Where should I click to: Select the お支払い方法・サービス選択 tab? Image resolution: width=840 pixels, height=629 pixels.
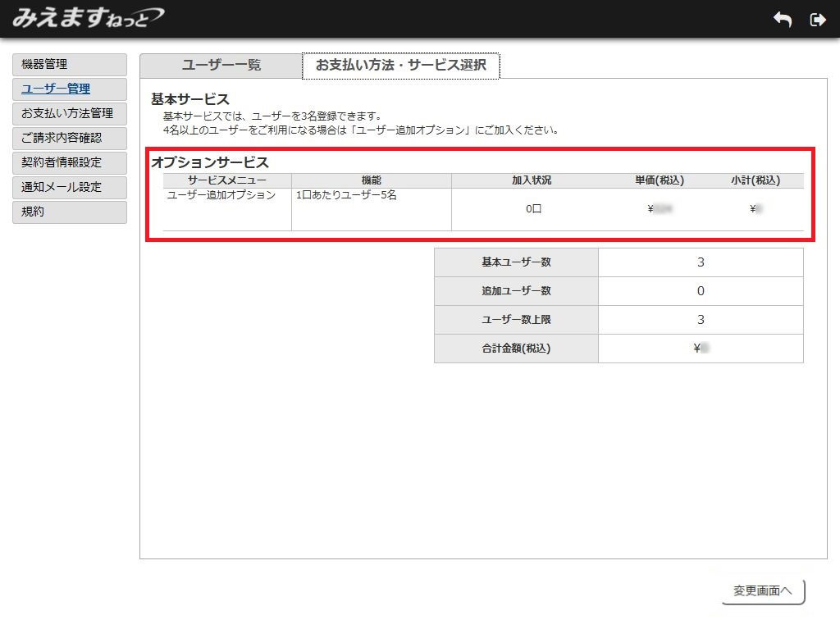point(400,66)
